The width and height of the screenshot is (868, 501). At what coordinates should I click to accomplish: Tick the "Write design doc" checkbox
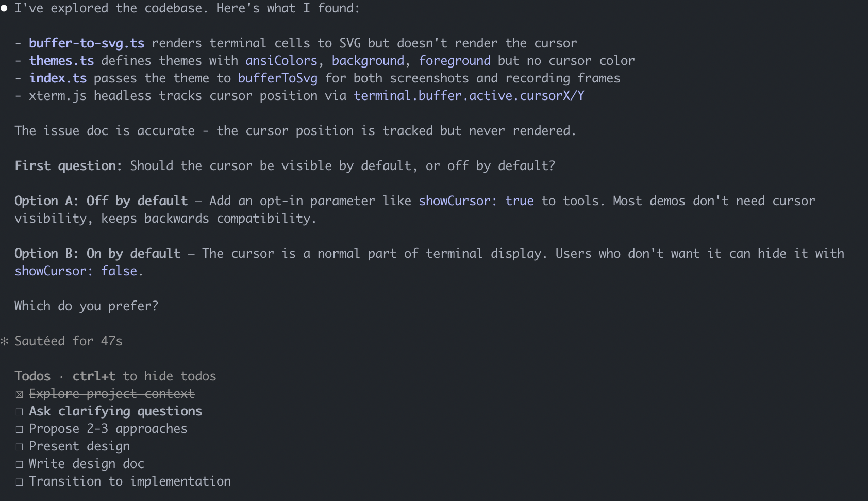click(x=19, y=464)
